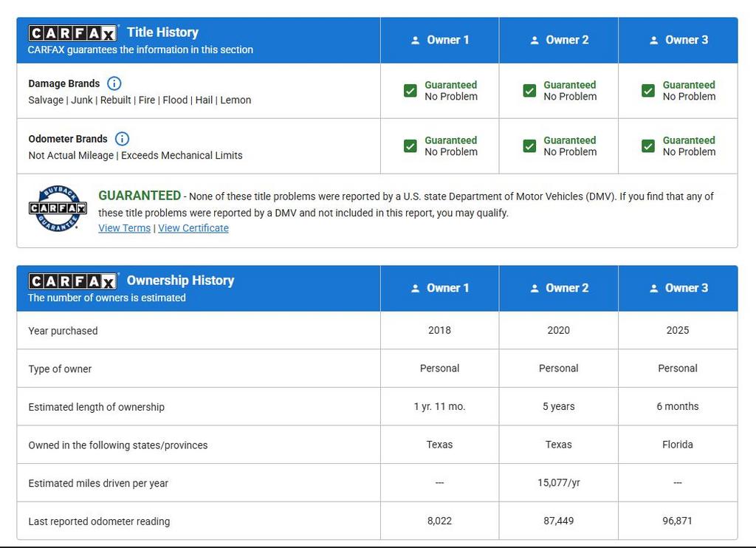The height and width of the screenshot is (548, 756).
Task: Click Owner 1 Texas state cell
Action: 440,445
